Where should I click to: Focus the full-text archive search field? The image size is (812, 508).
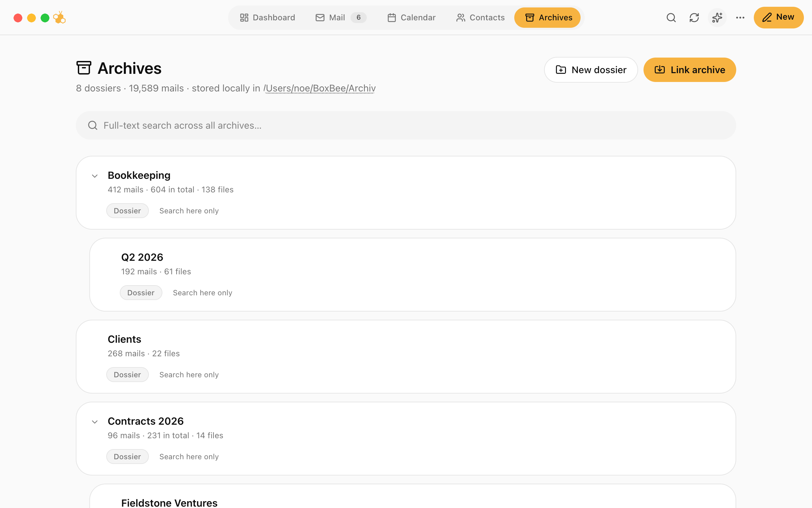(x=406, y=125)
